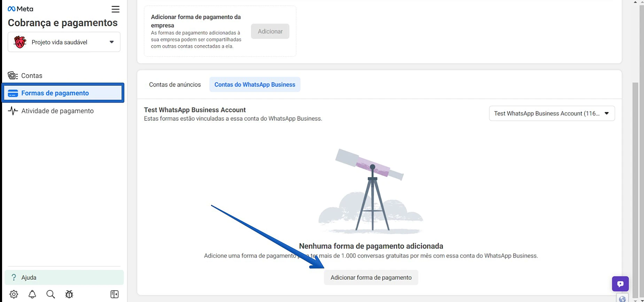
Task: Click the Projeto vida saudável avatar
Action: coord(20,42)
